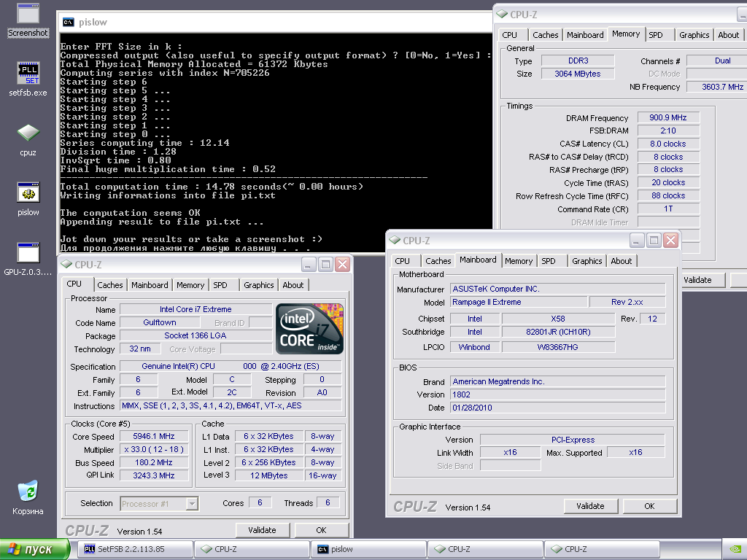Click the NVIDIA tray icon
The height and width of the screenshot is (560, 747).
pos(735,549)
